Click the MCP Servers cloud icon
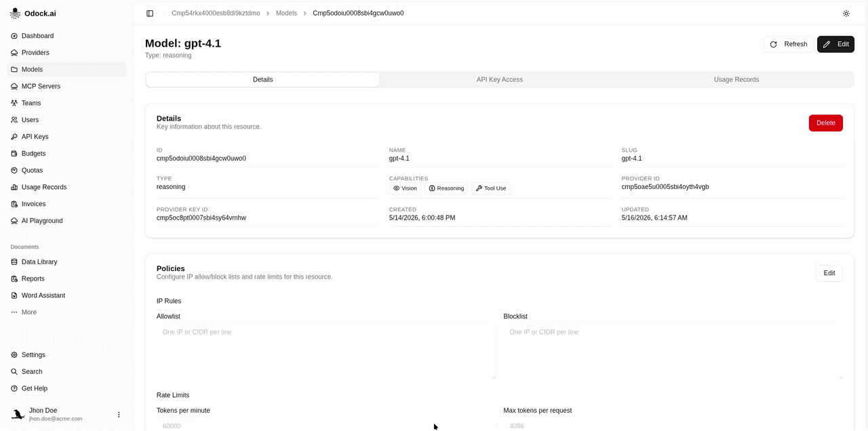The image size is (868, 431). coord(14,87)
